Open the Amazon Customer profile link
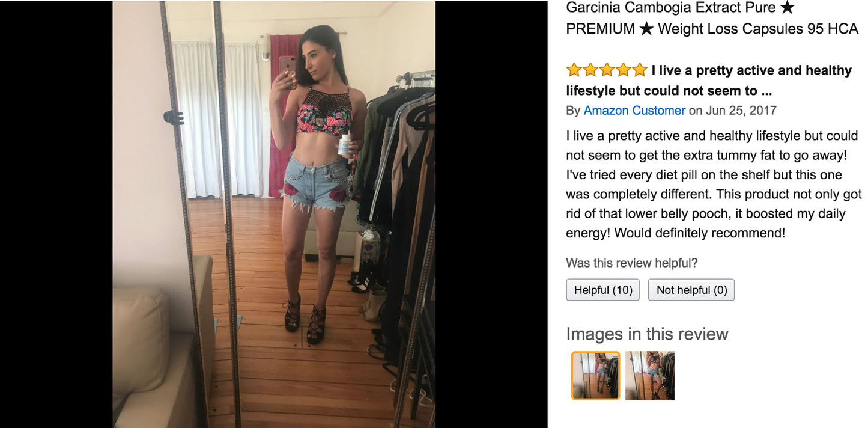This screenshot has height=428, width=868. pos(634,111)
